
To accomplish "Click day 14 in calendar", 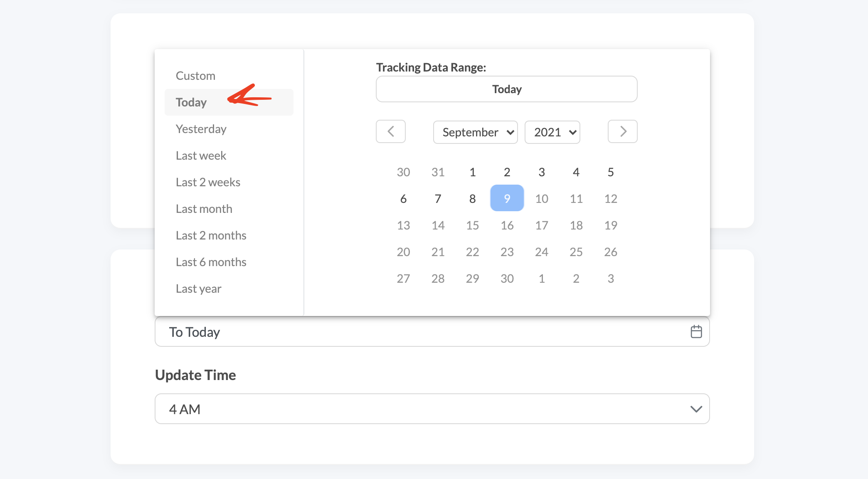I will pyautogui.click(x=438, y=225).
